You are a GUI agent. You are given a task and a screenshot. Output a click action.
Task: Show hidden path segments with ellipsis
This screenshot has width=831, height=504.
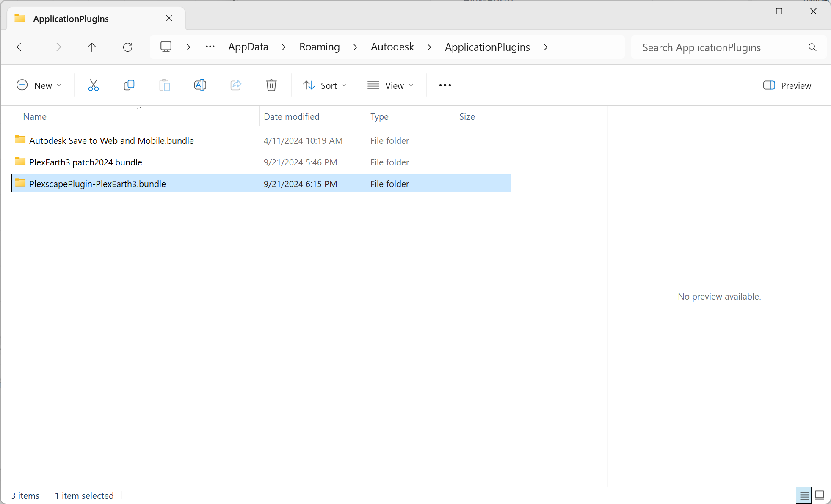(210, 47)
